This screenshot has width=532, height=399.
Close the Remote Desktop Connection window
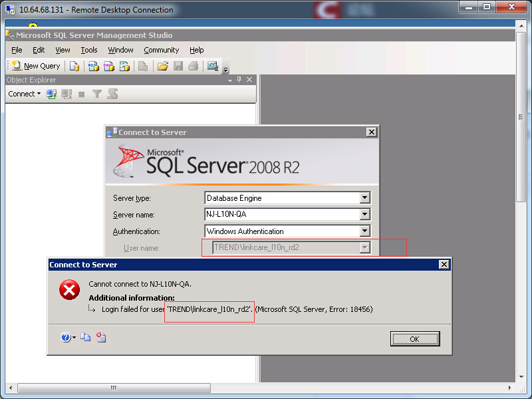512,7
